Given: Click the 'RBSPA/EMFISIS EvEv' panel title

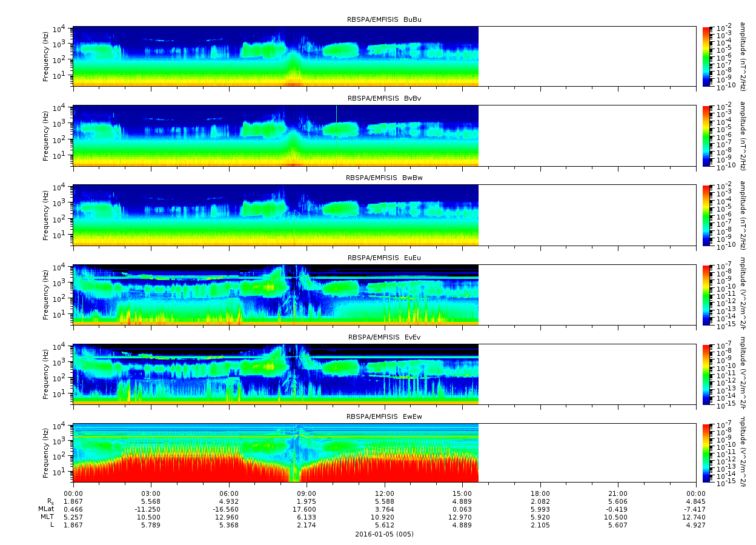Looking at the screenshot, I should [x=384, y=337].
